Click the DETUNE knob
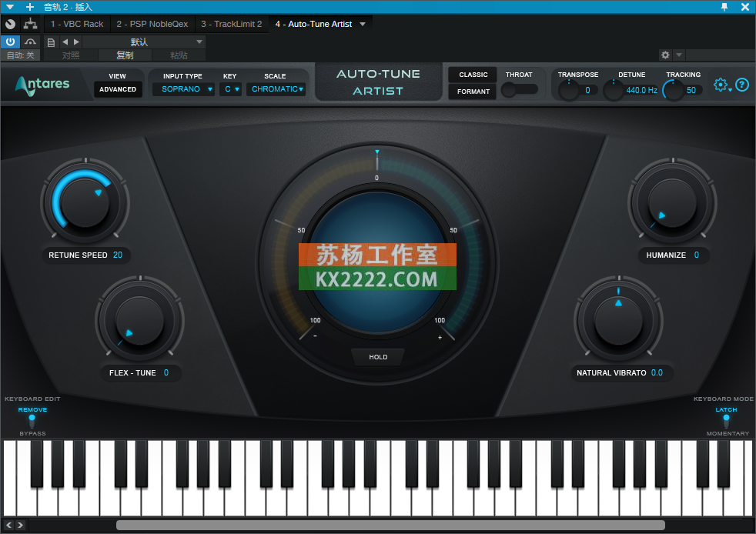The image size is (756, 534). [x=614, y=90]
